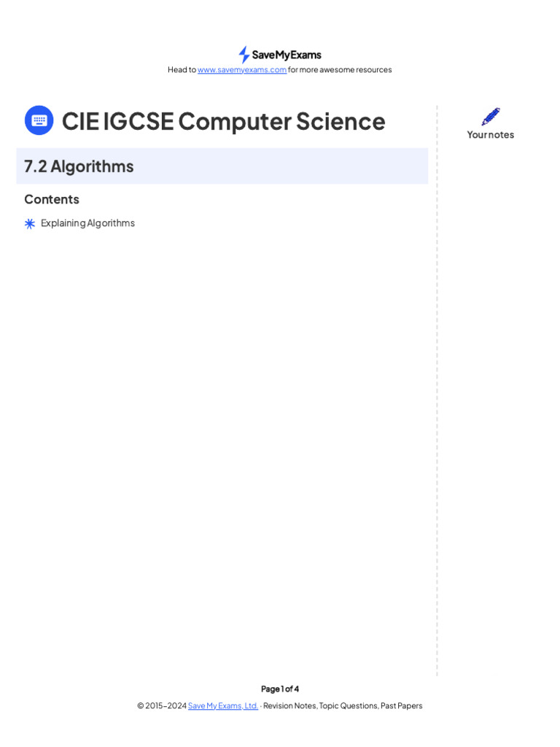Click 'for more awesome resources' header text
The image size is (560, 747).
coord(340,70)
